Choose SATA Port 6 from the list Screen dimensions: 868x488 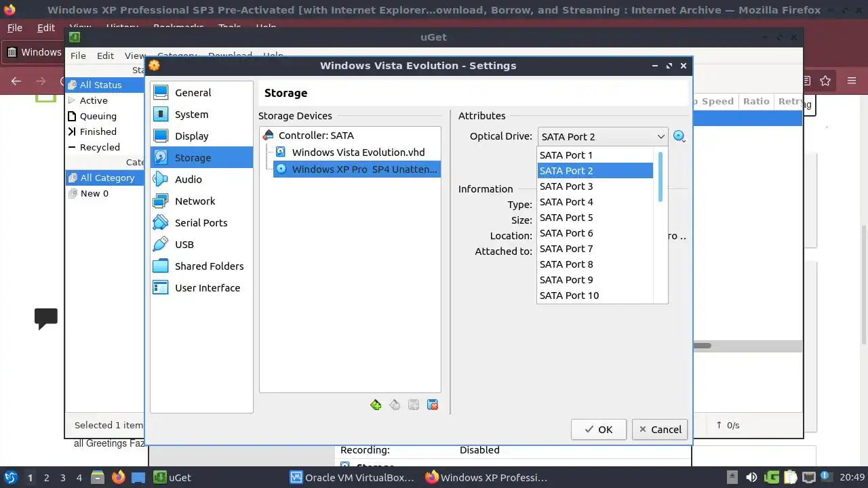pyautogui.click(x=595, y=233)
